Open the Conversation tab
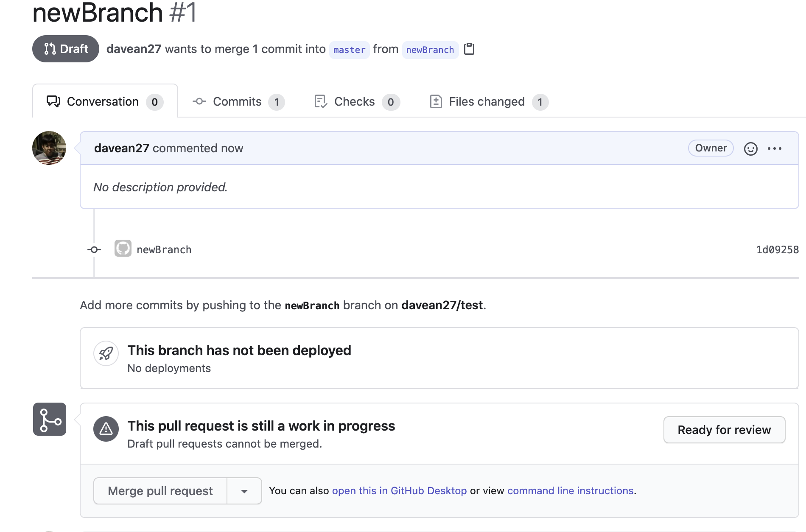Viewport: 806px width, 532px height. (105, 101)
